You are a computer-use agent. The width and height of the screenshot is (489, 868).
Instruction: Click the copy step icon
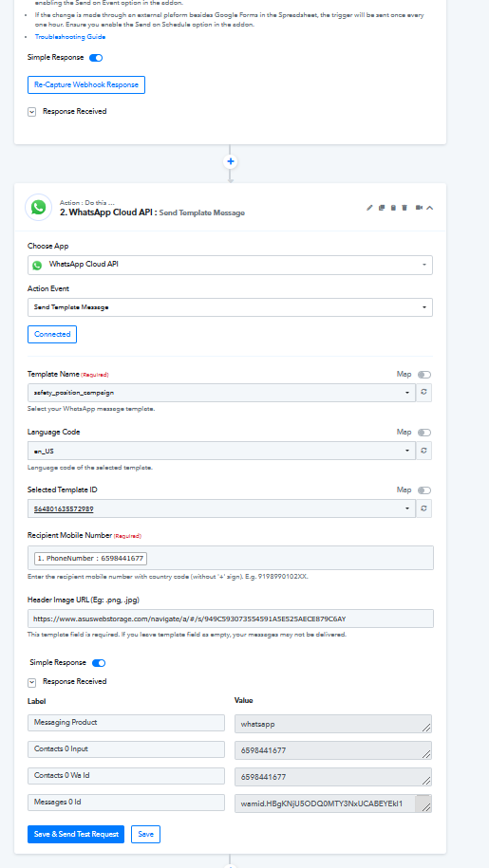[x=382, y=208]
